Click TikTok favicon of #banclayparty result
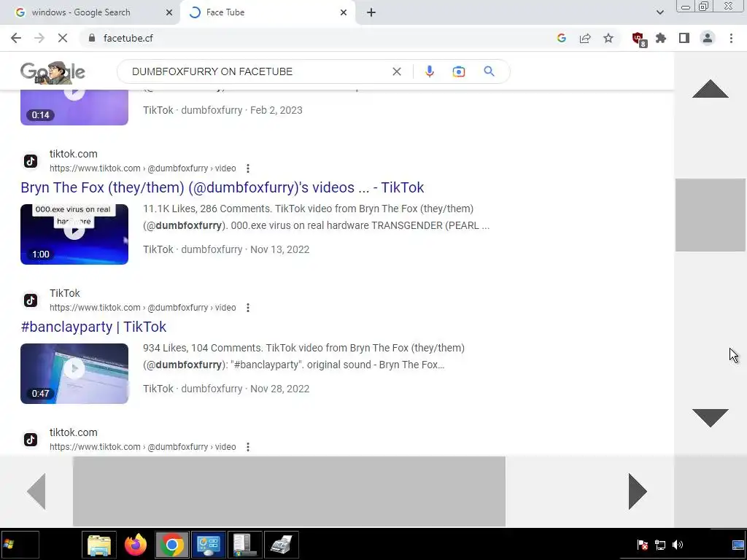The width and height of the screenshot is (747, 560). pos(31,300)
